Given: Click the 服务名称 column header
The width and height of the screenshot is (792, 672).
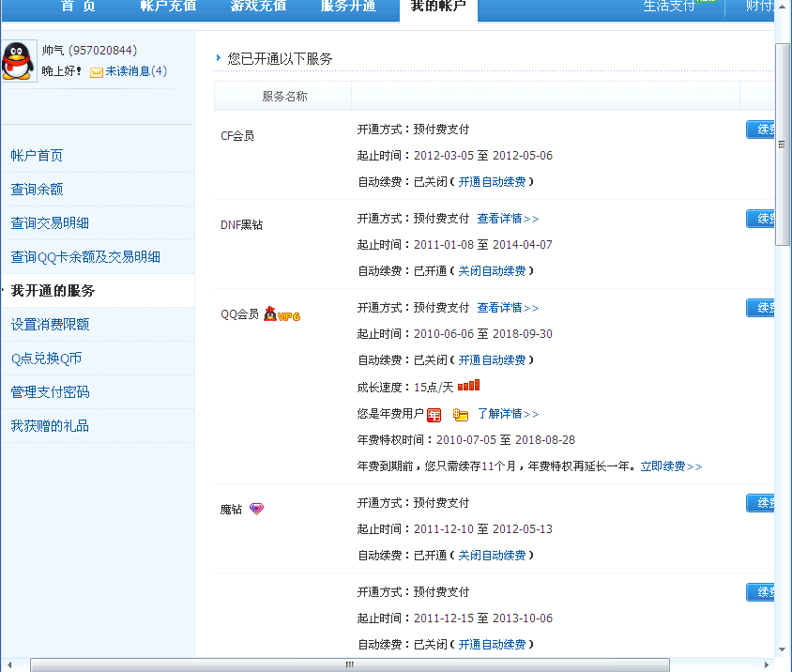Looking at the screenshot, I should (284, 96).
